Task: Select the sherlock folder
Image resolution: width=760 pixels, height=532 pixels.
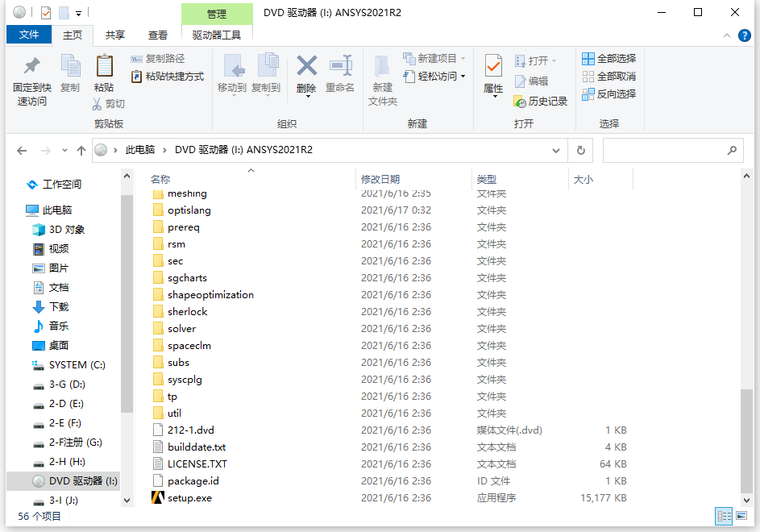Action: pos(187,311)
